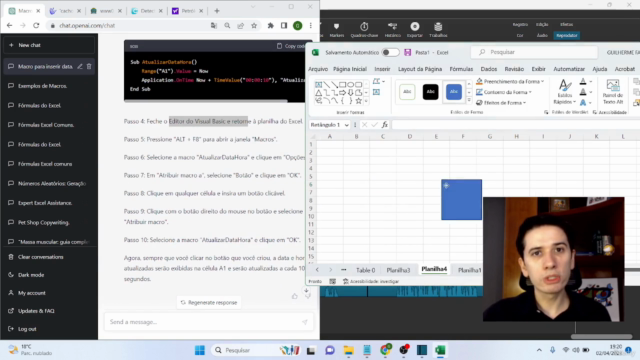Open the Revisão ribbon tab
The width and height of the screenshot is (640, 360).
coord(514,69)
